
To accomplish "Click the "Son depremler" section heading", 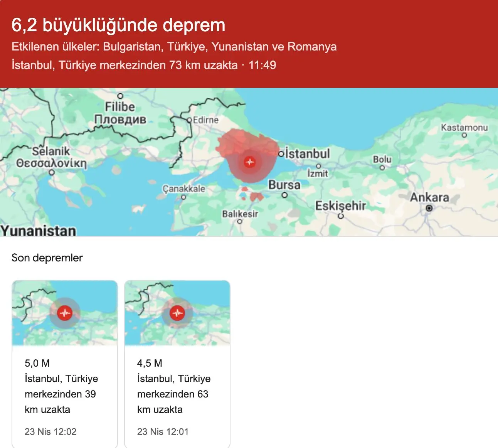I will click(x=47, y=258).
